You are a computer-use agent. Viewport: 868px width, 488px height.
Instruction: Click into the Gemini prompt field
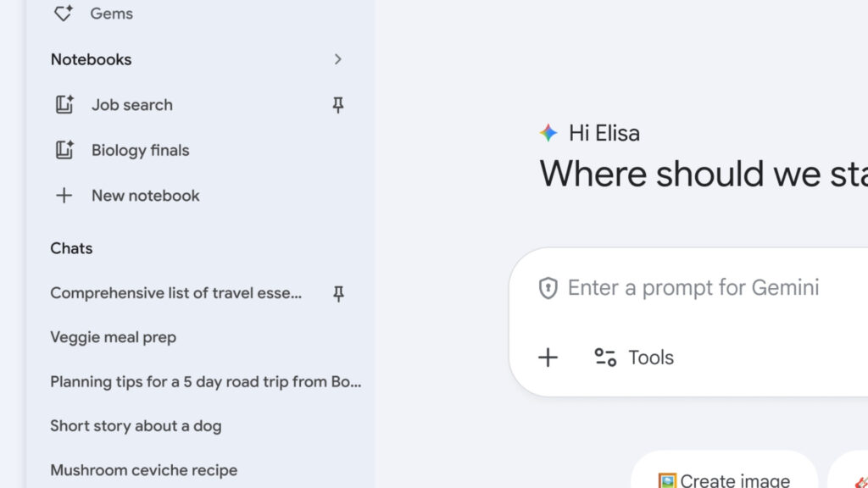[693, 288]
